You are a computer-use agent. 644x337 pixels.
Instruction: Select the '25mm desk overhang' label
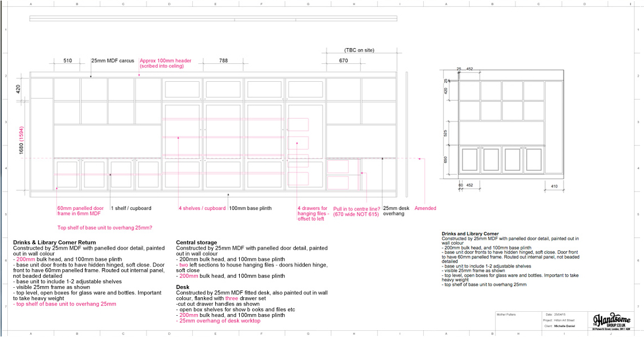(396, 211)
